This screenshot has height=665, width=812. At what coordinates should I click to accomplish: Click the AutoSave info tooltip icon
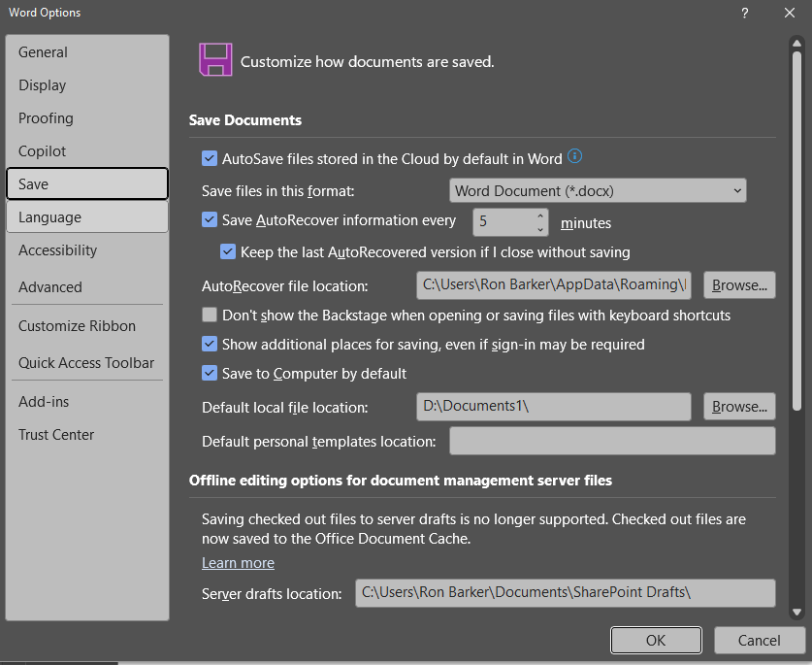coord(574,156)
